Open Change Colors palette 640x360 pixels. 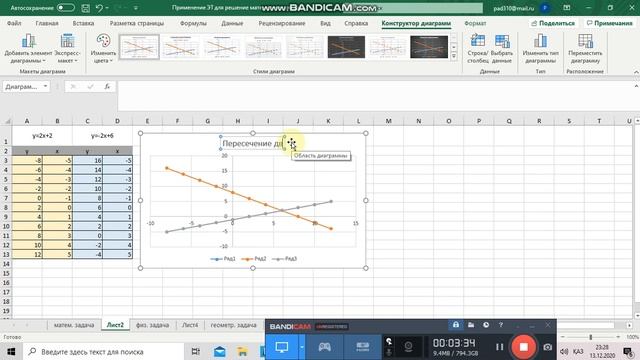coord(103,48)
